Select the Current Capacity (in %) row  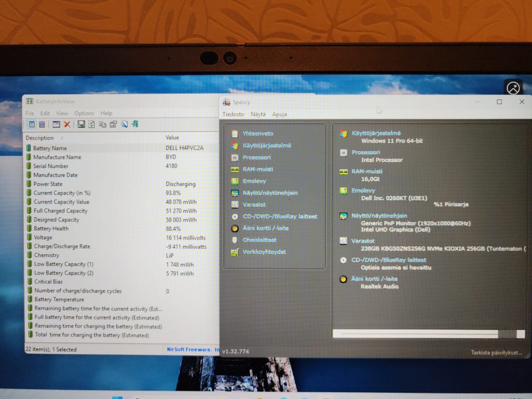[122, 193]
